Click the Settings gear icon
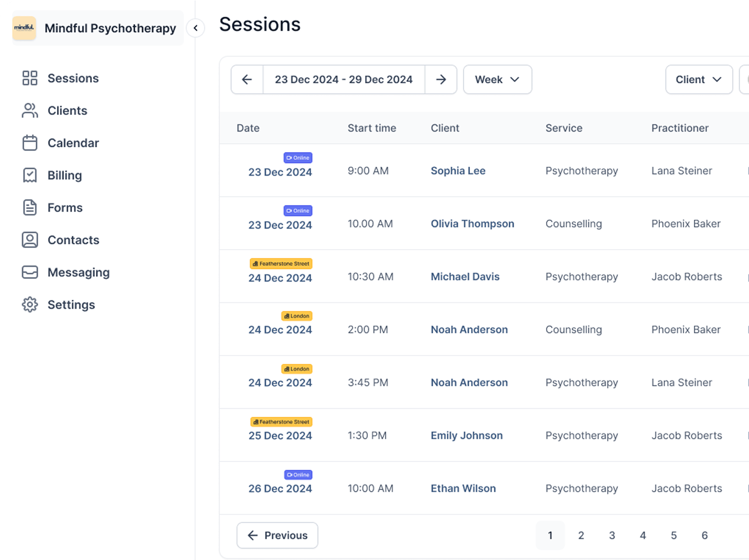This screenshot has height=560, width=749. point(30,305)
